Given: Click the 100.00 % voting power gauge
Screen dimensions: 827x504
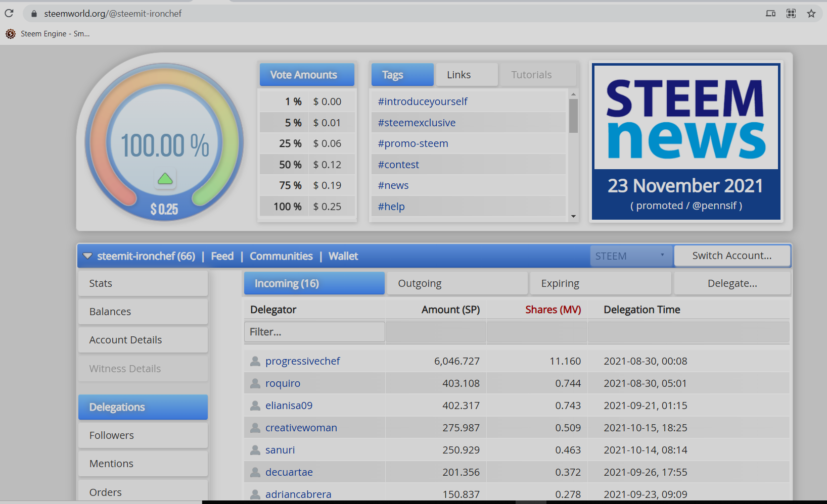Looking at the screenshot, I should point(165,142).
